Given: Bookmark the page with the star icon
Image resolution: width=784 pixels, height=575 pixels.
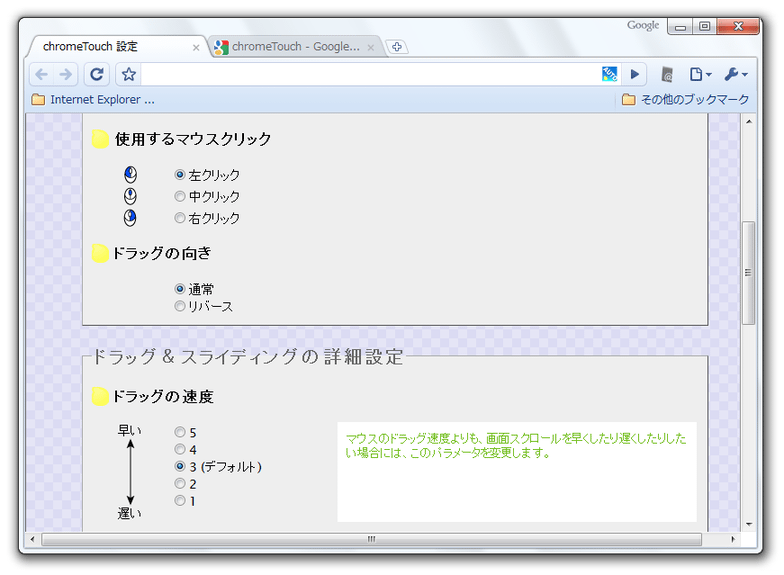Looking at the screenshot, I should coord(128,74).
